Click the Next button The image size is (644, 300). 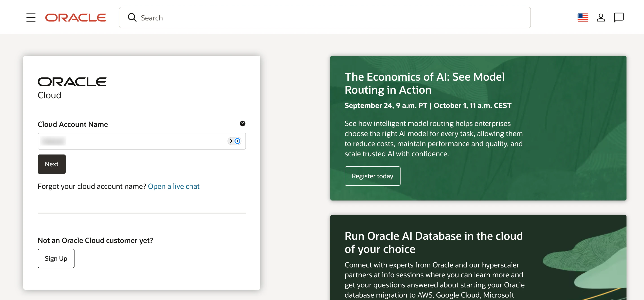click(52, 164)
